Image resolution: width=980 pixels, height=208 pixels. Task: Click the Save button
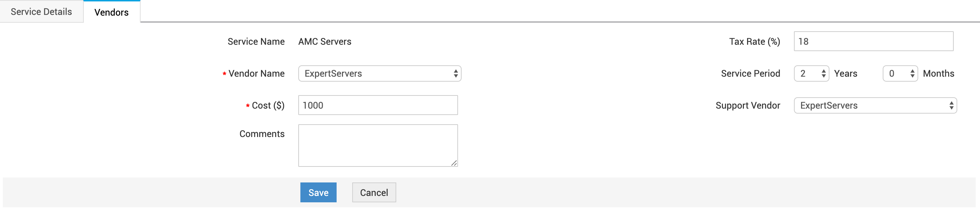coord(318,193)
